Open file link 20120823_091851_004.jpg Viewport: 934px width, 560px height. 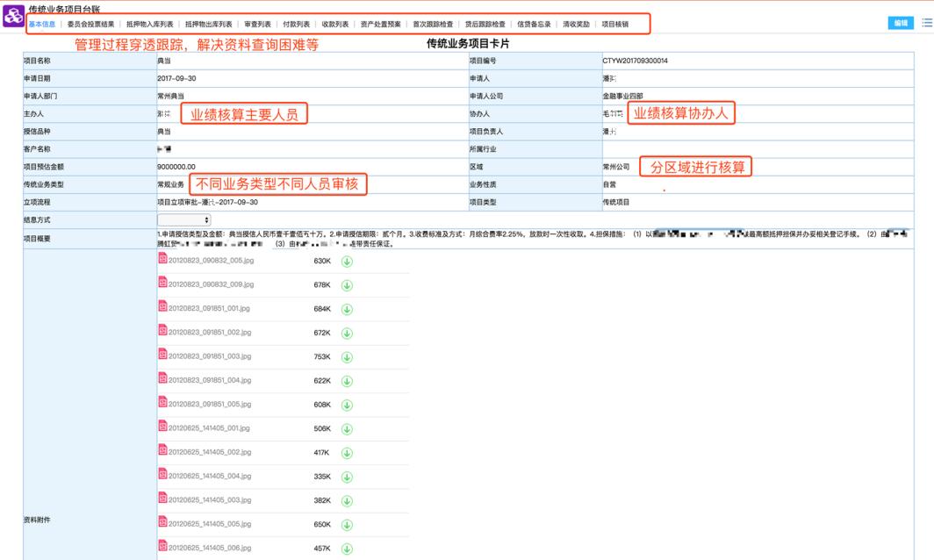pyautogui.click(x=210, y=380)
